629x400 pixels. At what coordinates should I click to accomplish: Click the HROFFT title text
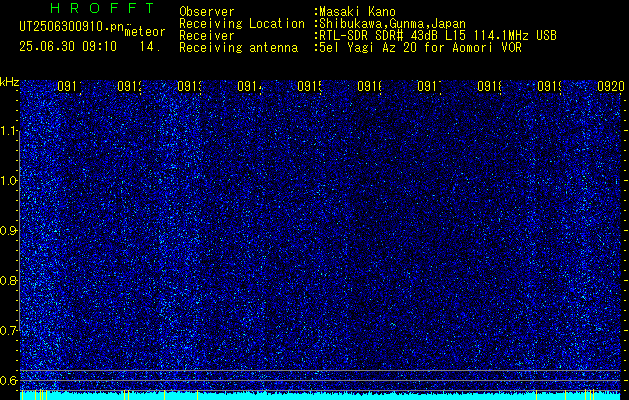click(103, 8)
